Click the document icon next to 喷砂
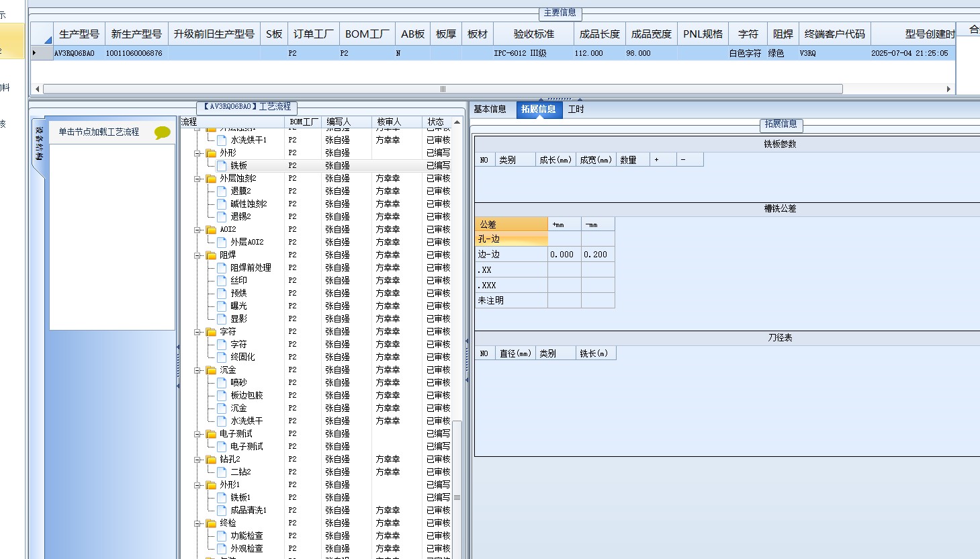This screenshot has width=980, height=559. 222,383
